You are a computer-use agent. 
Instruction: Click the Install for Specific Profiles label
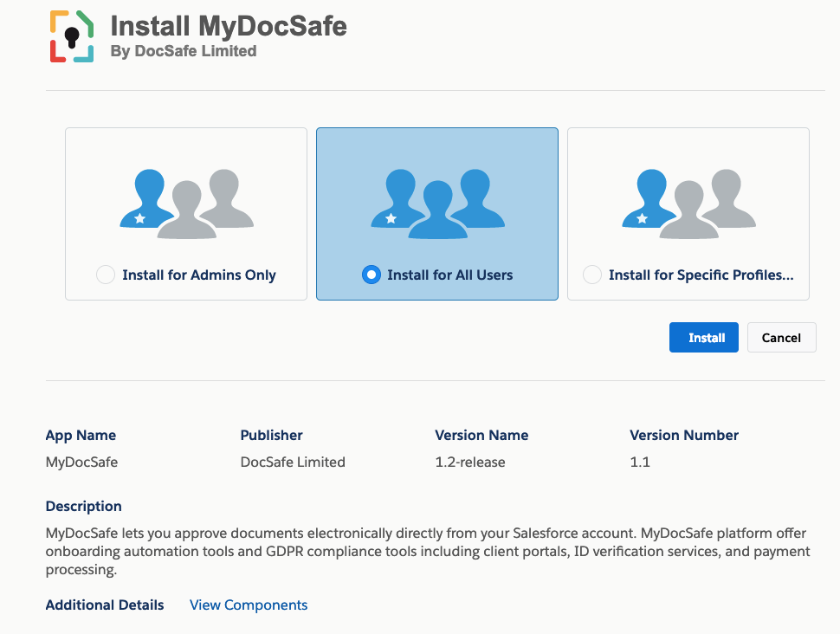tap(701, 275)
